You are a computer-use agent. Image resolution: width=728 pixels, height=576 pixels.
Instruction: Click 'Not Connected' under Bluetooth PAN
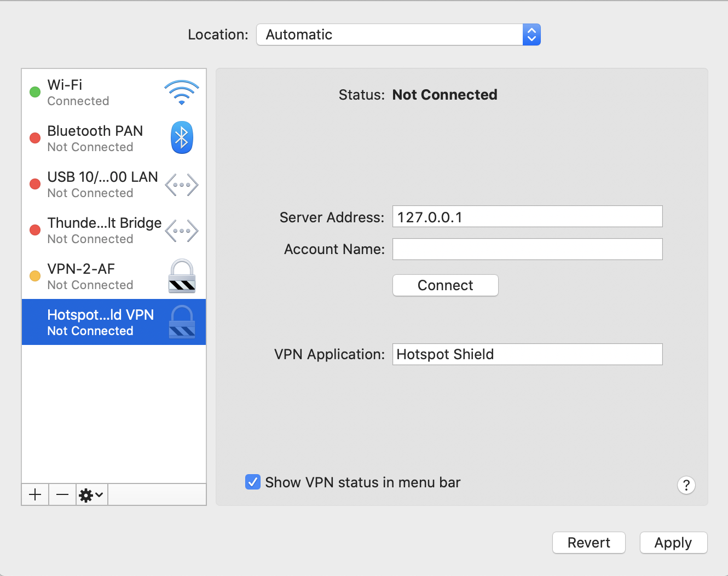click(x=90, y=147)
